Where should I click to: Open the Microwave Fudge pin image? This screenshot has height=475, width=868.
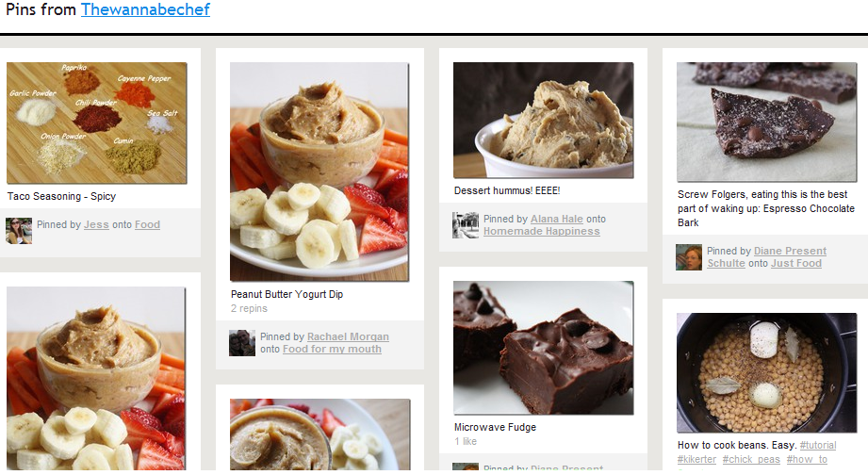pyautogui.click(x=543, y=348)
